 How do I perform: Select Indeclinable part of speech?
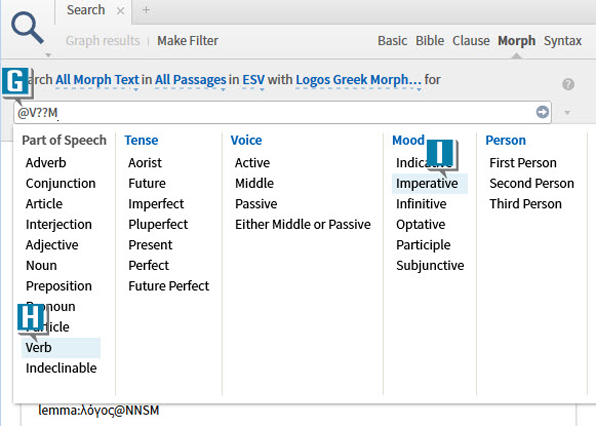coord(61,368)
